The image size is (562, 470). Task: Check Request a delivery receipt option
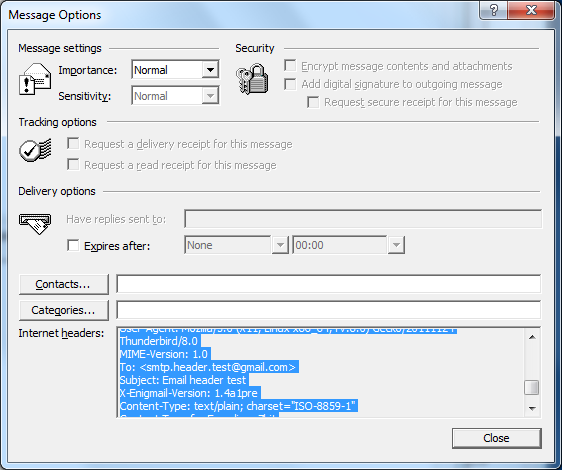[x=73, y=144]
